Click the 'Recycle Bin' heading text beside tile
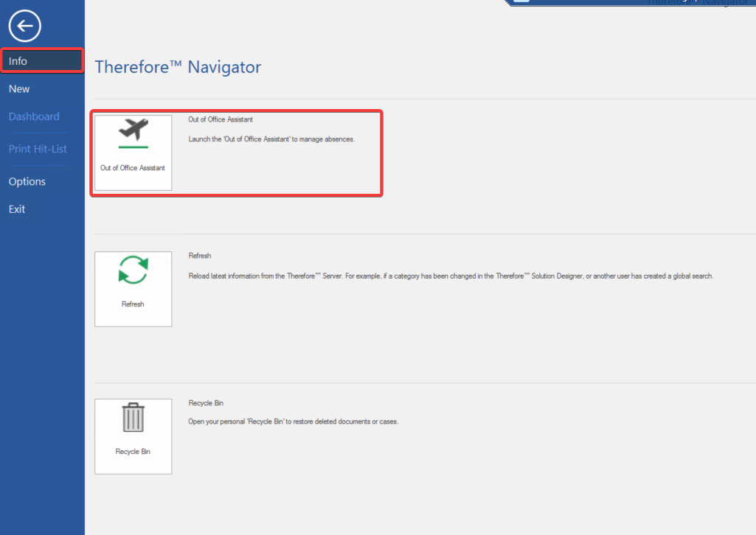Viewport: 756px width, 535px height. coord(206,403)
